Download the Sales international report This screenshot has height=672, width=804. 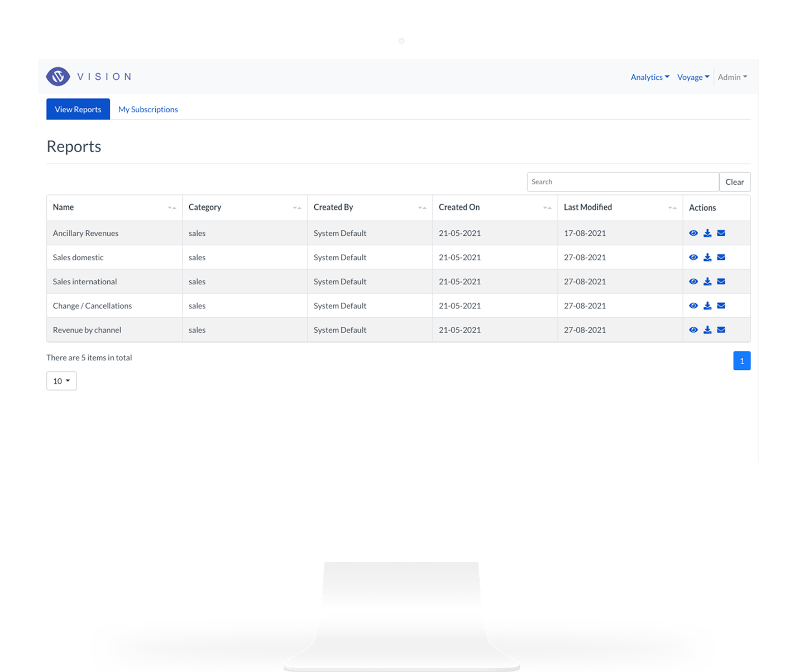[x=707, y=282]
